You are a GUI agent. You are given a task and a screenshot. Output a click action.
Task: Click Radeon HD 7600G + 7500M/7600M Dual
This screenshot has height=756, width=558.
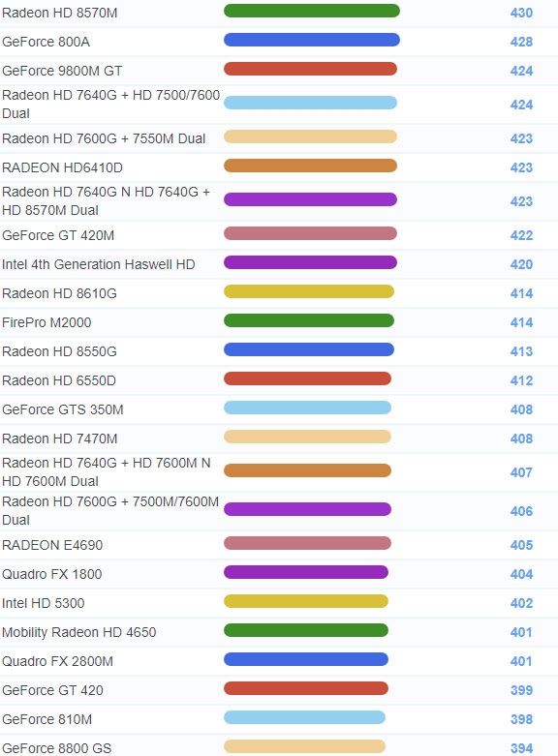point(110,510)
